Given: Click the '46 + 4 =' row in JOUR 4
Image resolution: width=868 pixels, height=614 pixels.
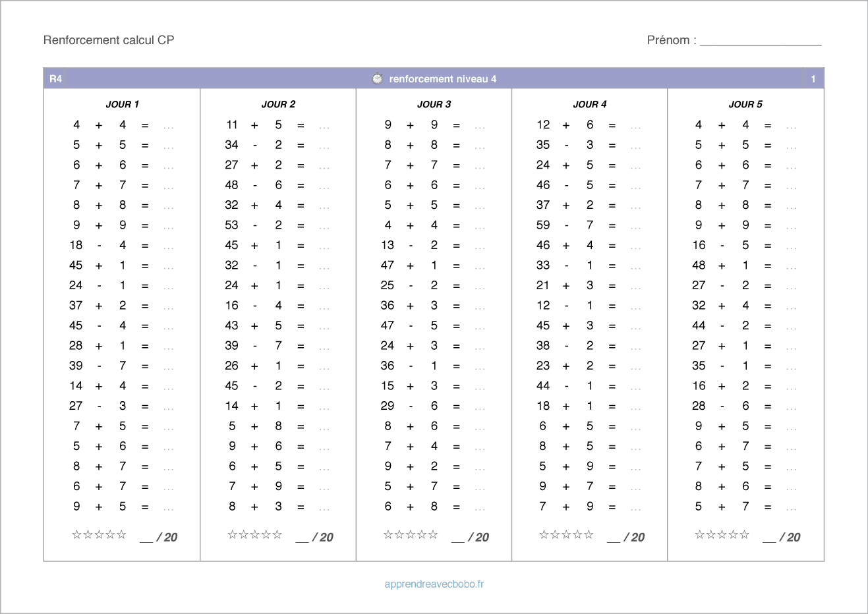Looking at the screenshot, I should point(589,245).
